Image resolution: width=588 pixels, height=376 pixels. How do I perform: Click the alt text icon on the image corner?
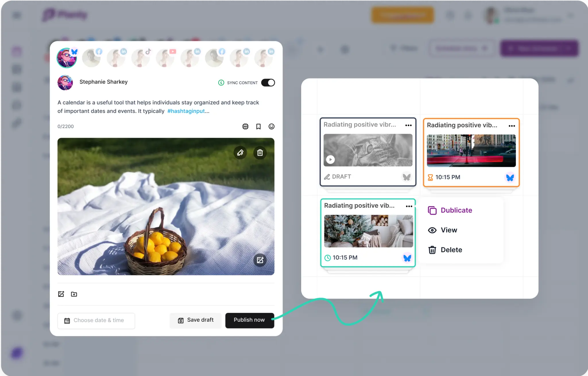point(260,260)
